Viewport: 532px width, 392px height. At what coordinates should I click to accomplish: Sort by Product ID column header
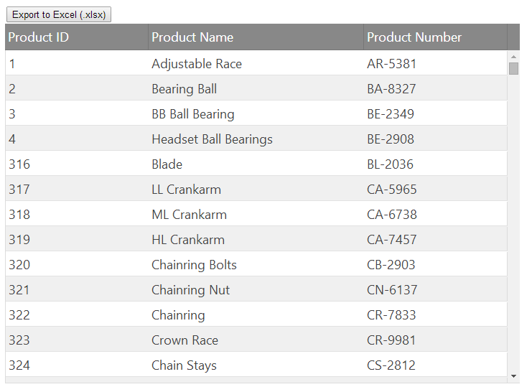point(39,37)
